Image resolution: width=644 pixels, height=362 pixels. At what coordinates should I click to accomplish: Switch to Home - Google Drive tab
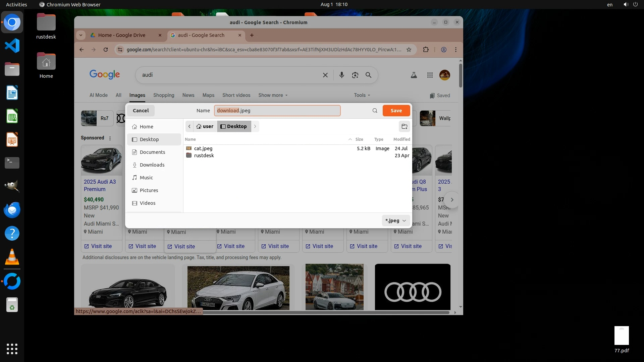(122, 35)
